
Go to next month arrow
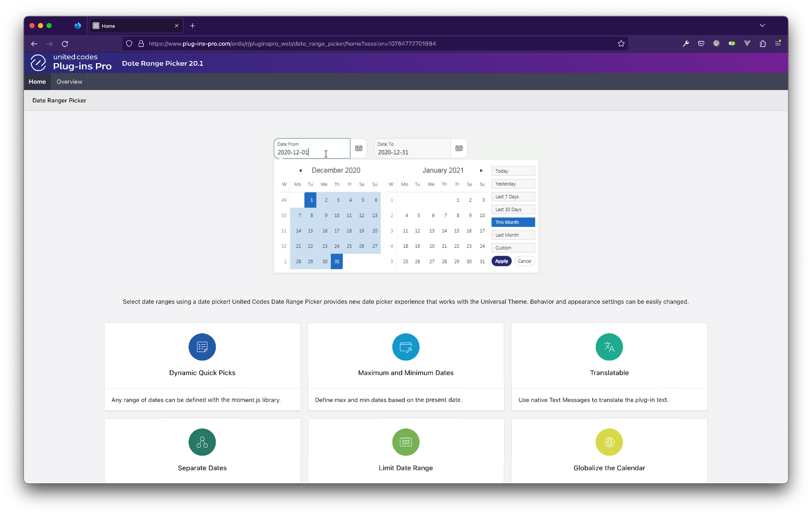click(x=481, y=170)
